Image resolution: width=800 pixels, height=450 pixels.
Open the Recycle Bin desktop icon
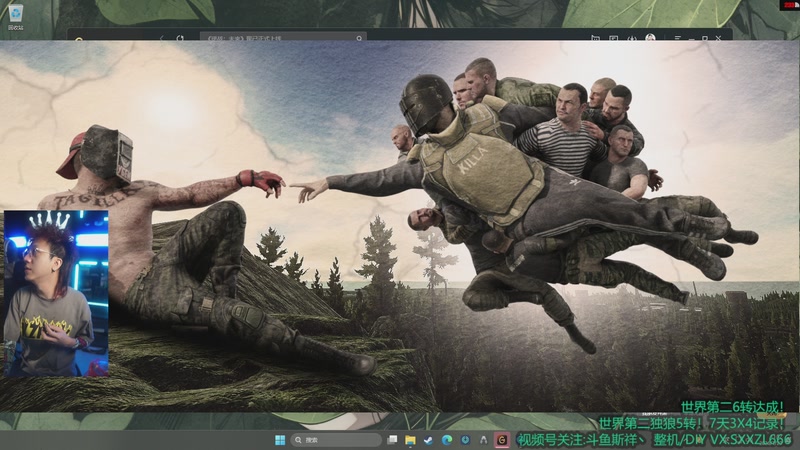[x=15, y=17]
